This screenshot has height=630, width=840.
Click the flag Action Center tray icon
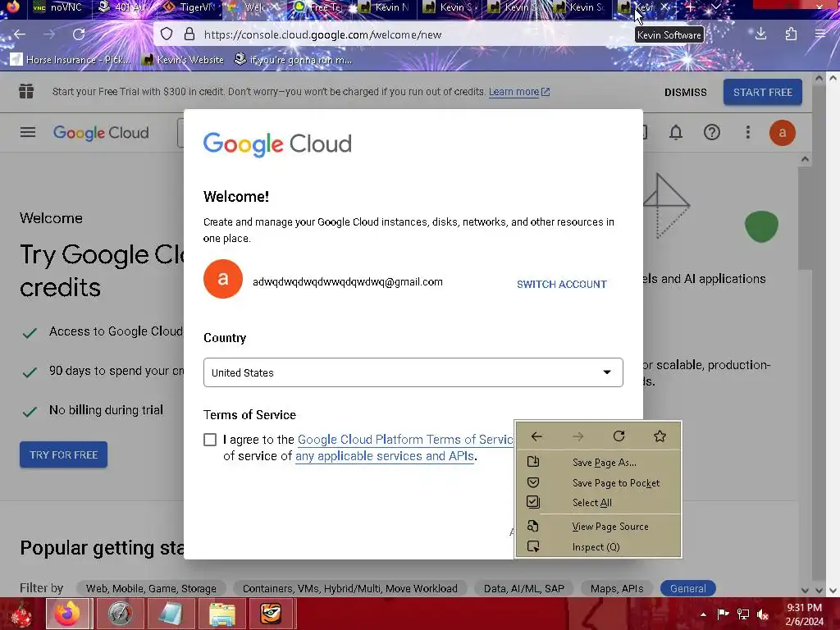click(x=724, y=614)
